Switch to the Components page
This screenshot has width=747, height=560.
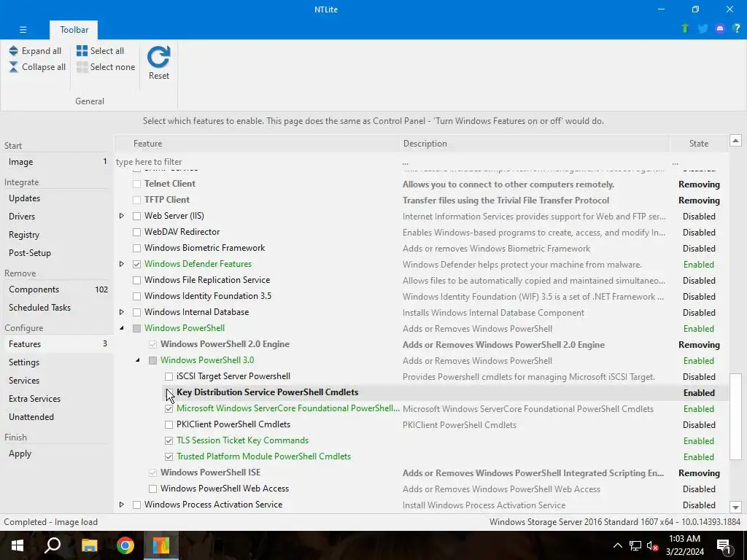(57, 289)
